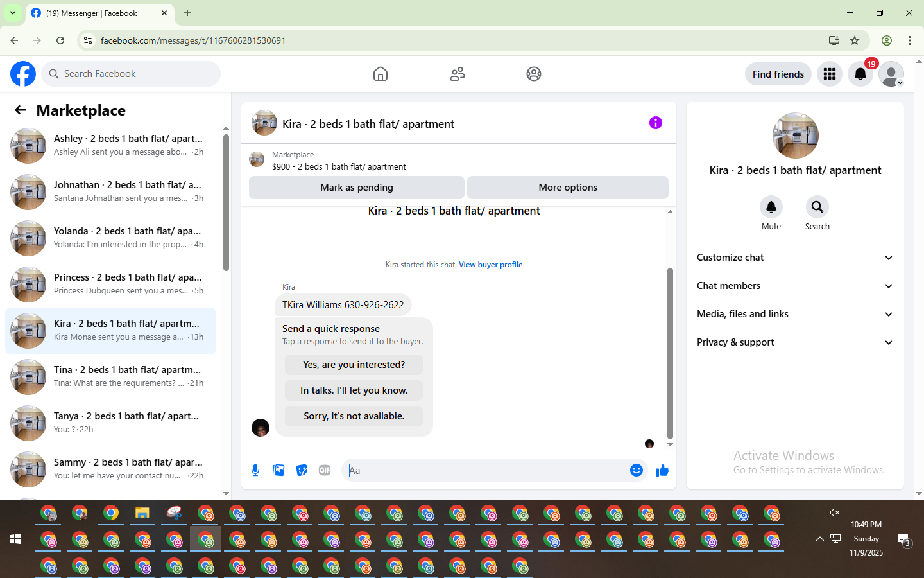924x578 pixels.
Task: Send a thumbs-up like
Action: [x=662, y=470]
